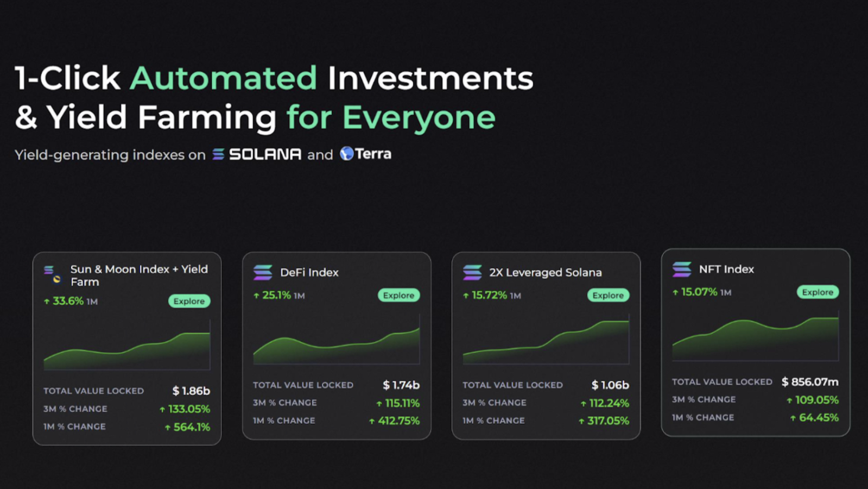
Task: Click the Terra globe logo
Action: coord(346,154)
